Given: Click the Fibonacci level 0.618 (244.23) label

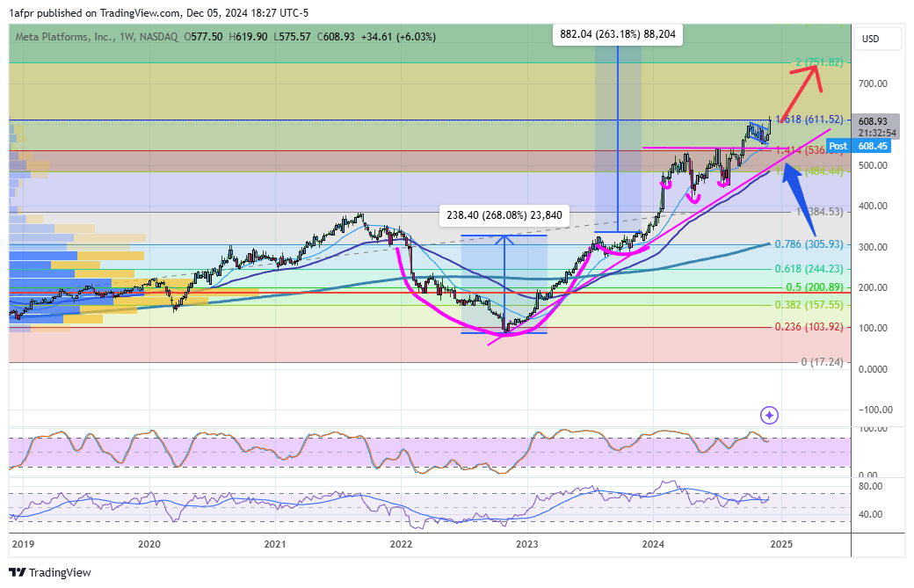Looking at the screenshot, I should coord(809,269).
